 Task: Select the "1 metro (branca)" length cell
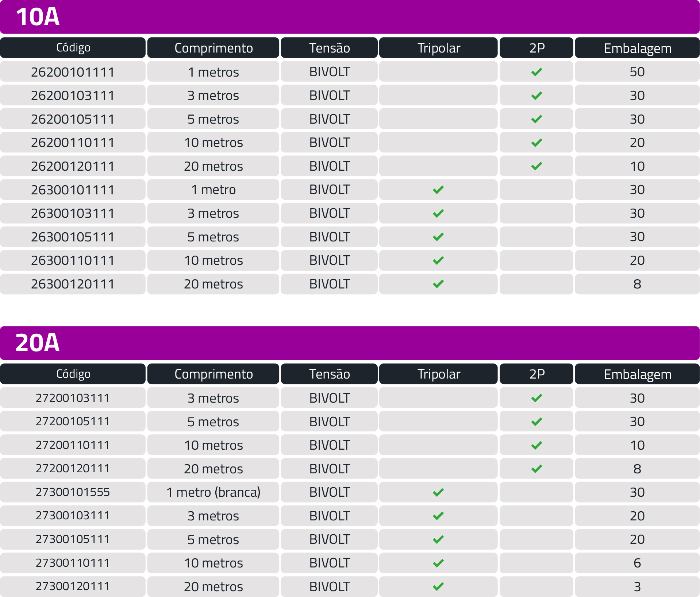coord(214,492)
